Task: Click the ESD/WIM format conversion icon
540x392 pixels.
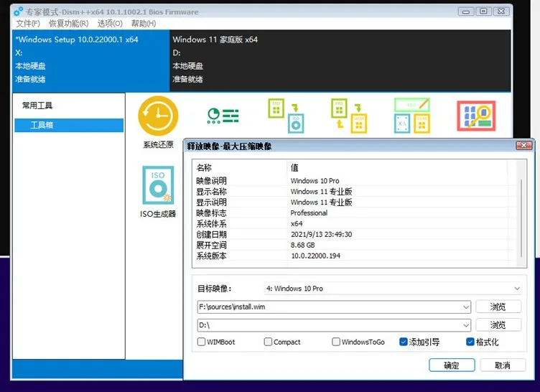Action: pyautogui.click(x=349, y=116)
